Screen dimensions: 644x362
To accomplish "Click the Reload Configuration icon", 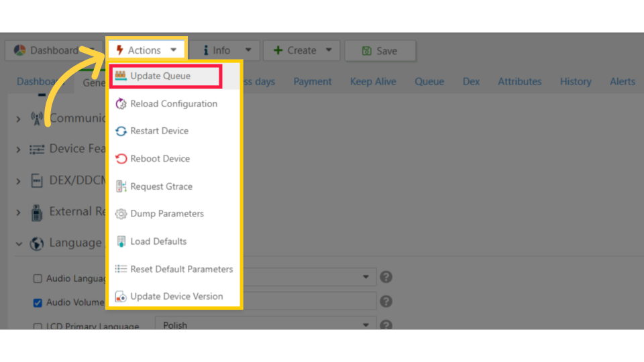I will pos(121,104).
